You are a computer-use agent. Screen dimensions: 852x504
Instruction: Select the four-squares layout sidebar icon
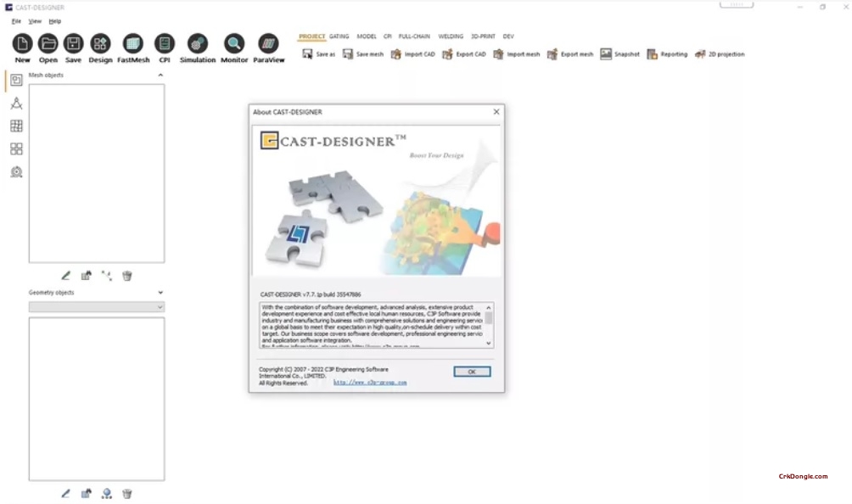(x=16, y=148)
